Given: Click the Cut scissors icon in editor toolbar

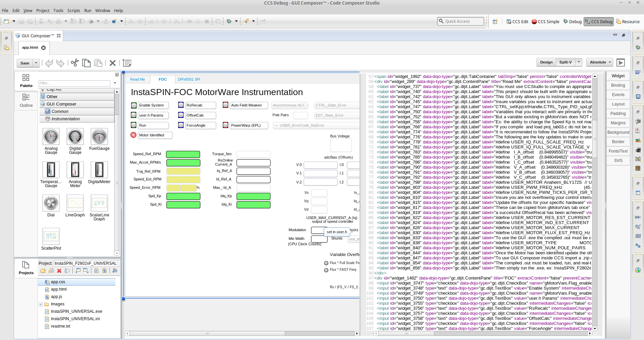Looking at the screenshot, I should tap(75, 63).
